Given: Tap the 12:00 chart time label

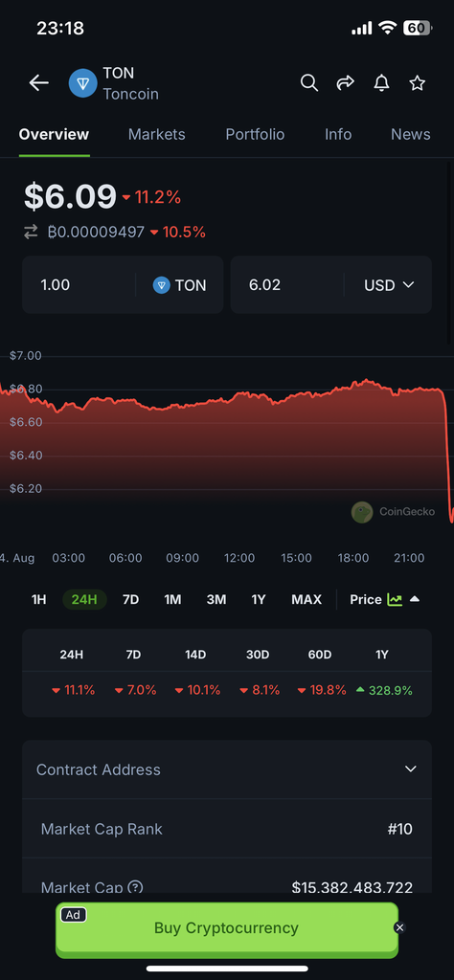Looking at the screenshot, I should point(238,558).
